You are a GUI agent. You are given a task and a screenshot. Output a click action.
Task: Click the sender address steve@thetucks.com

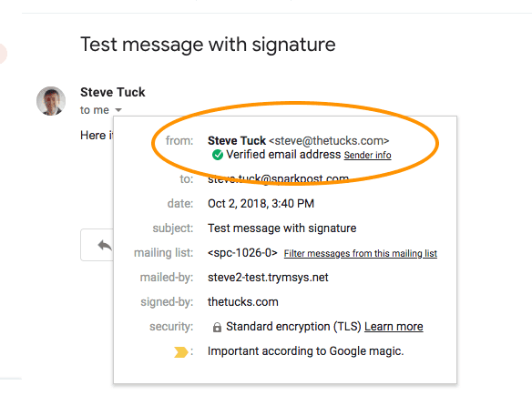pyautogui.click(x=329, y=140)
